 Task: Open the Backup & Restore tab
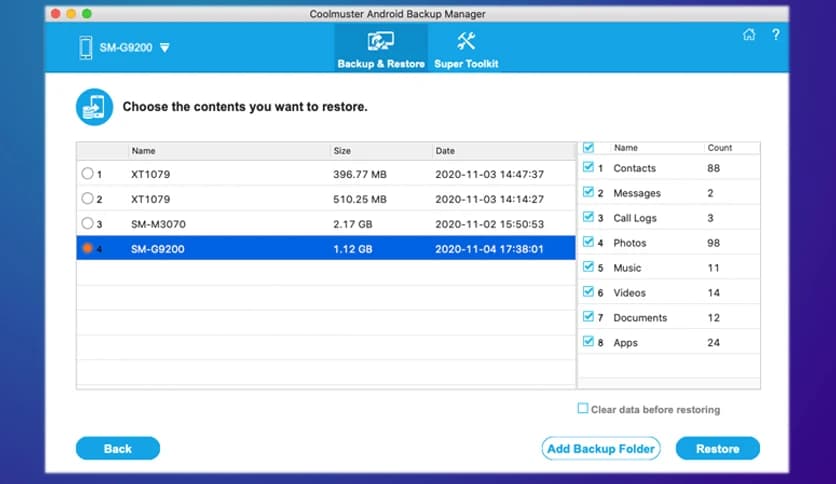point(381,49)
